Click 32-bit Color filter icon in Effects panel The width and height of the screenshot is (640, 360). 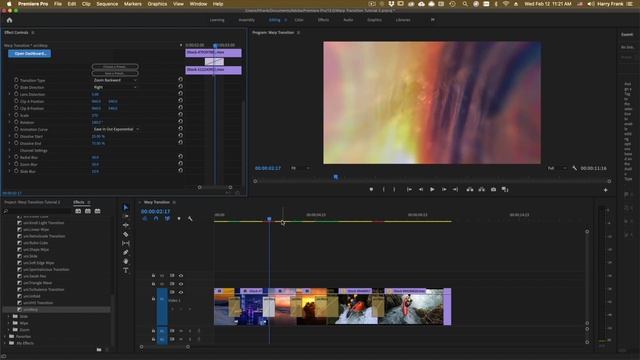88,211
